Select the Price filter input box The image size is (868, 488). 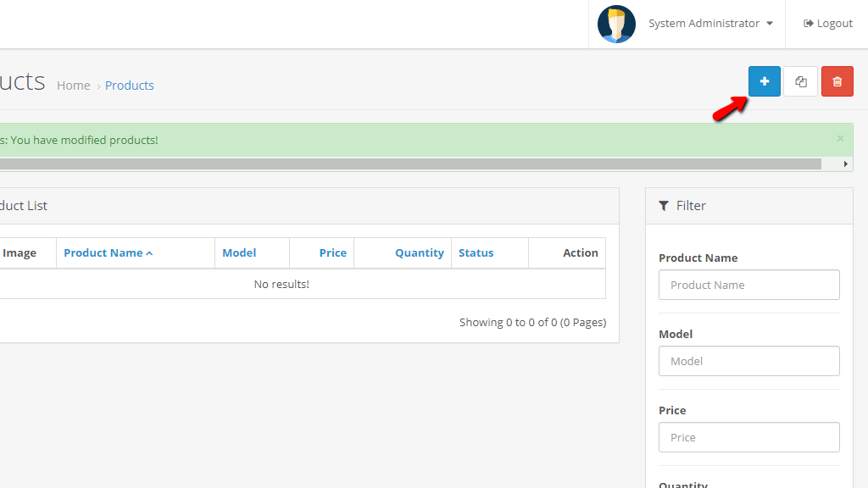(x=748, y=437)
